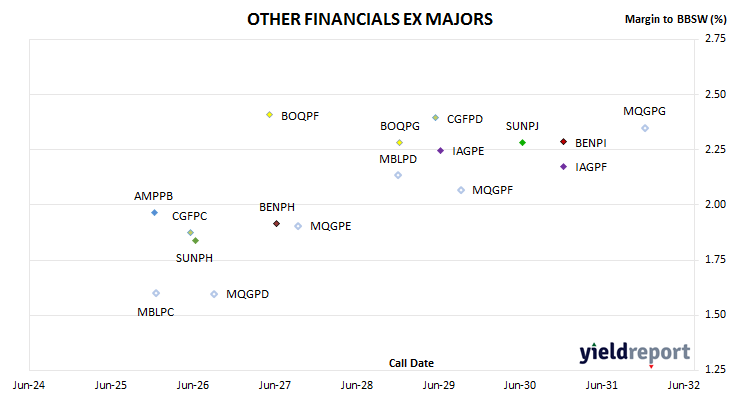Image resolution: width=730 pixels, height=399 pixels.
Task: Click the MQGPF data label
Action: [x=492, y=190]
